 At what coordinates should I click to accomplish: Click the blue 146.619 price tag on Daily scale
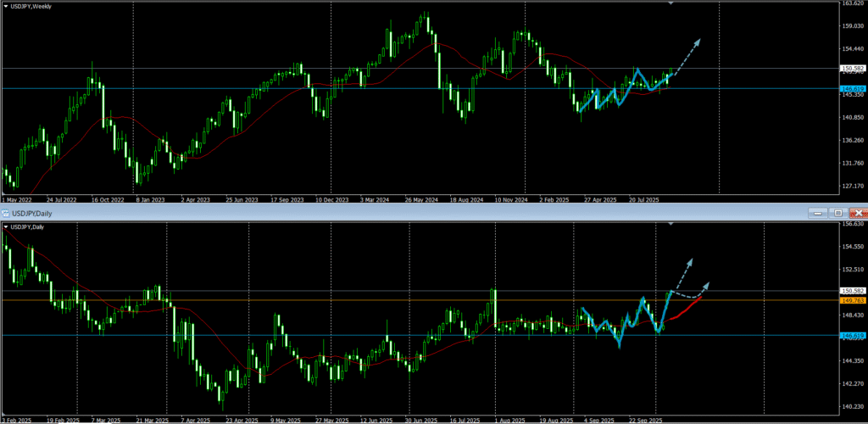[851, 336]
